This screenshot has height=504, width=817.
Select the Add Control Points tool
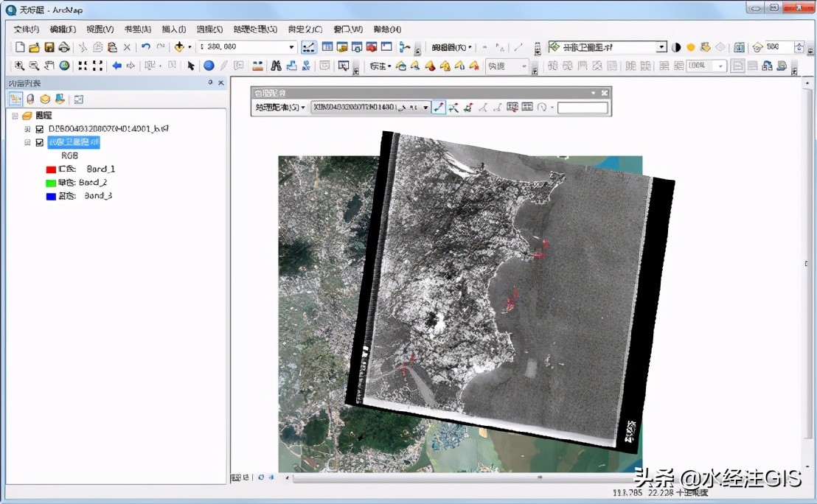click(439, 108)
